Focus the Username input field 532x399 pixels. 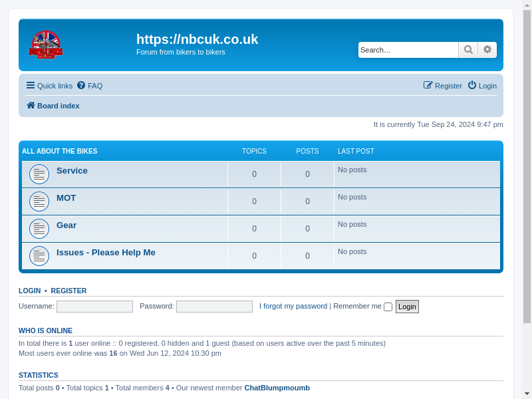94,307
